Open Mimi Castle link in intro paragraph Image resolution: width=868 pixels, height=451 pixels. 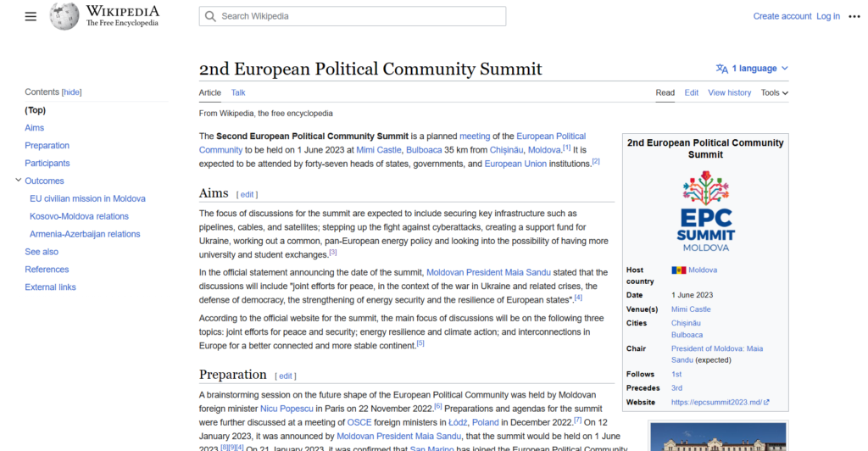point(379,150)
